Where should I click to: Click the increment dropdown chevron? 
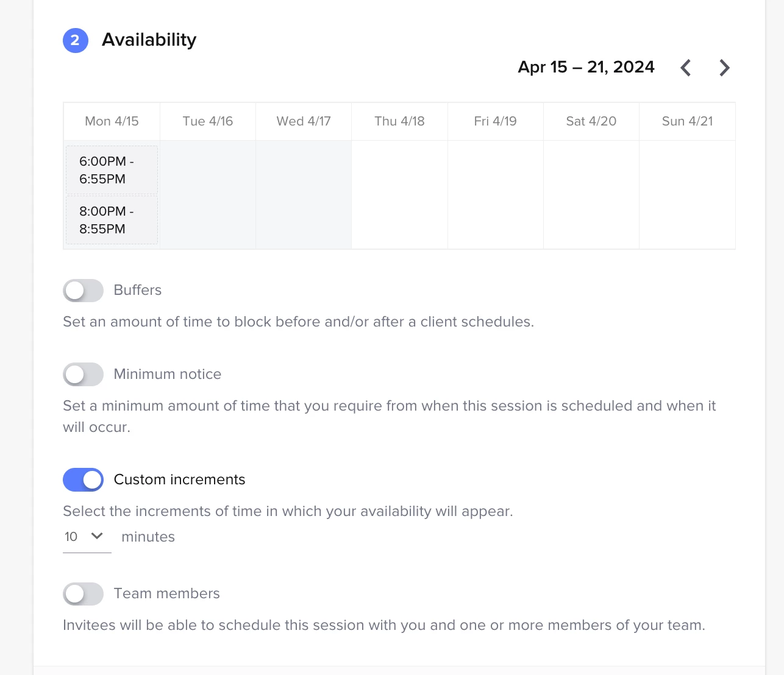(97, 536)
